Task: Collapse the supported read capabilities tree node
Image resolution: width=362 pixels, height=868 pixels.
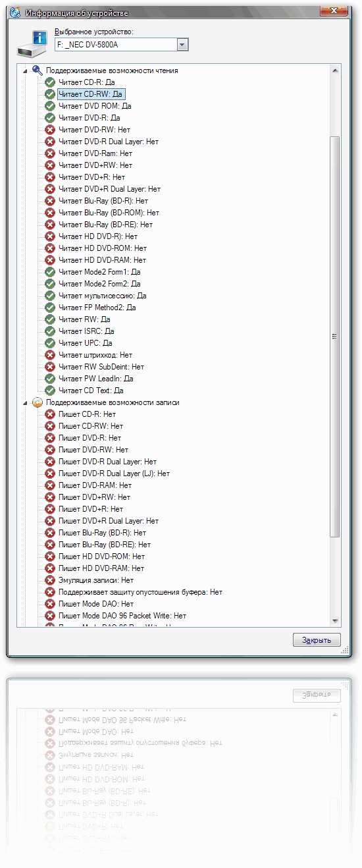Action: click(26, 70)
